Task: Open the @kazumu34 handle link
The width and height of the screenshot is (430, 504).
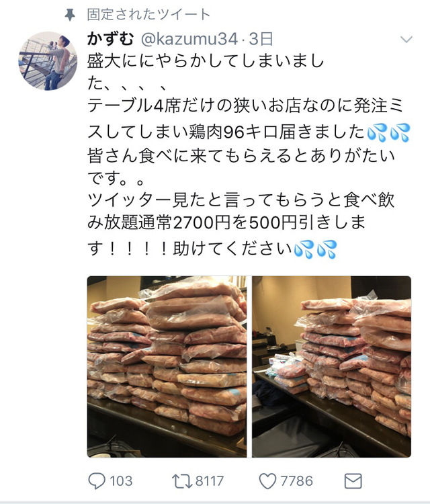Action: [x=189, y=39]
